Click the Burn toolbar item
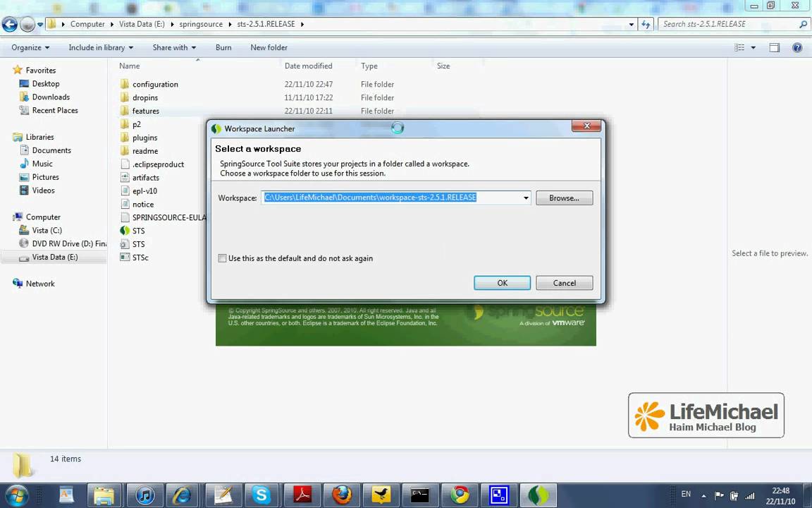 223,48
